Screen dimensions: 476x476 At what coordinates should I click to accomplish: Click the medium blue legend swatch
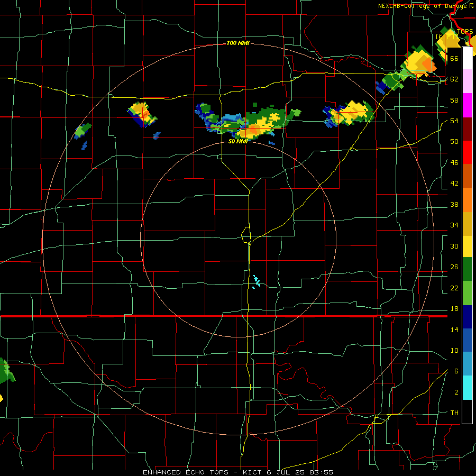(467, 340)
